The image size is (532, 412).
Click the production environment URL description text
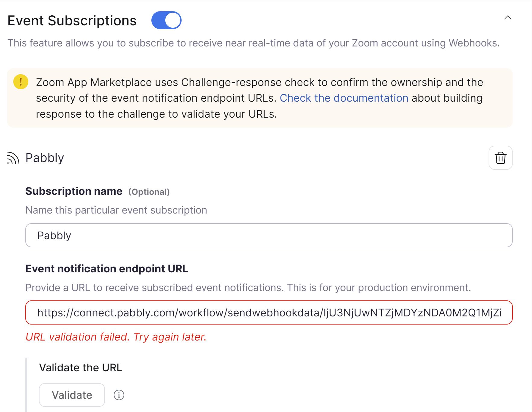[248, 288]
